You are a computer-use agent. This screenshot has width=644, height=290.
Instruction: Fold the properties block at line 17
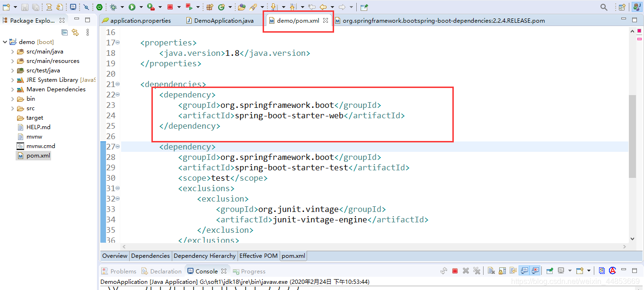[x=118, y=43]
